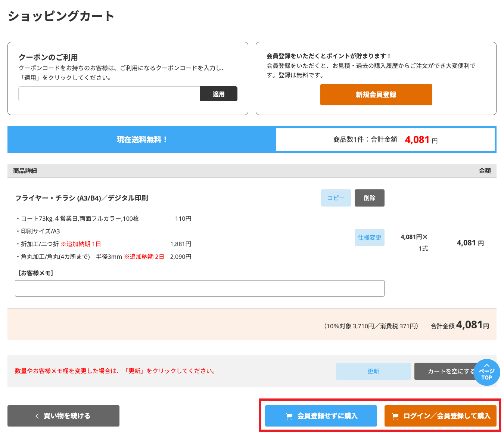Click product title フライヤー・チラシ (A3/B4)
The width and height of the screenshot is (504, 437).
(x=81, y=198)
